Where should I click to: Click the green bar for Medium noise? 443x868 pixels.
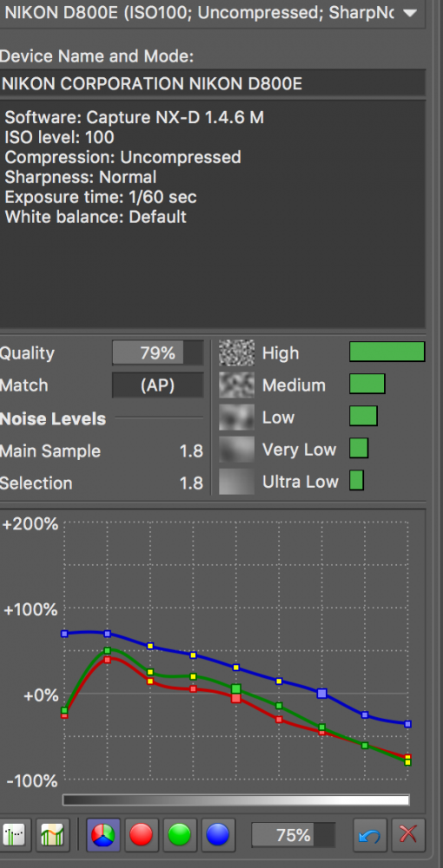click(367, 384)
